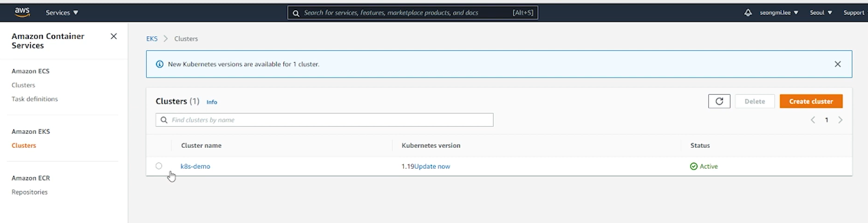Click the top search bar magnifier icon
The width and height of the screenshot is (868, 223).
296,13
